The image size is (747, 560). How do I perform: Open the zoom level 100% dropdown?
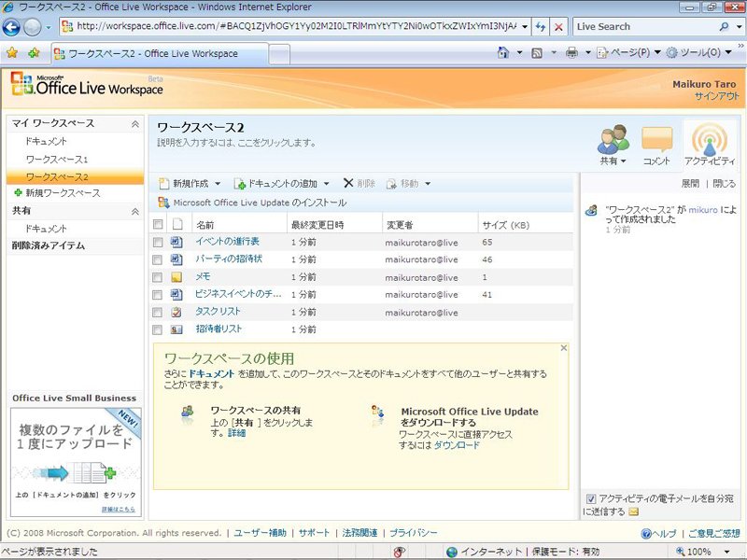727,552
